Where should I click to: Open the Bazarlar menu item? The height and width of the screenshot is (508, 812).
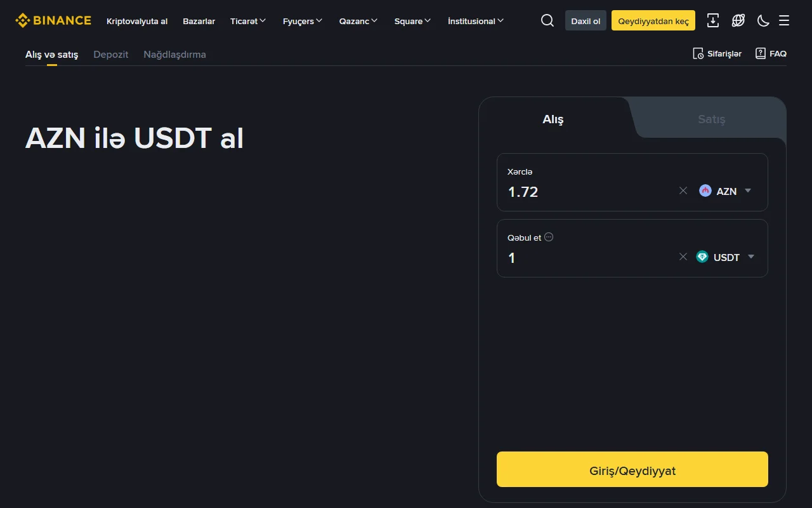pos(199,21)
